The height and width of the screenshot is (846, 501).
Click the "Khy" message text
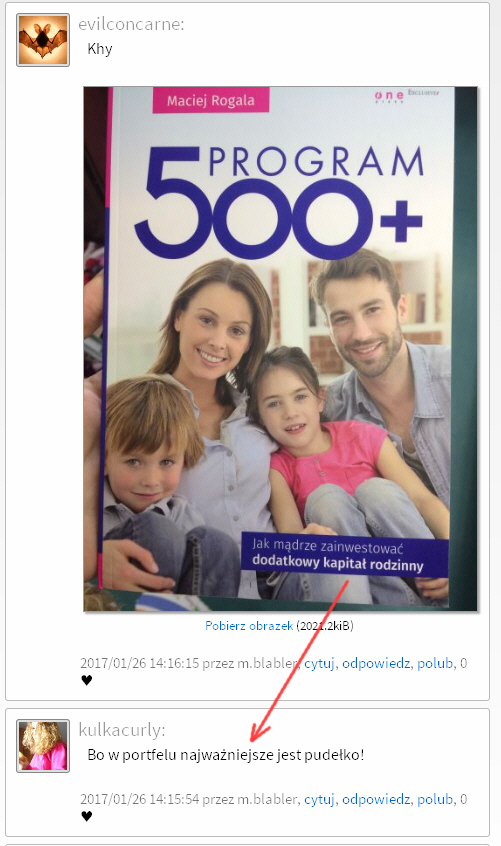pyautogui.click(x=100, y=49)
